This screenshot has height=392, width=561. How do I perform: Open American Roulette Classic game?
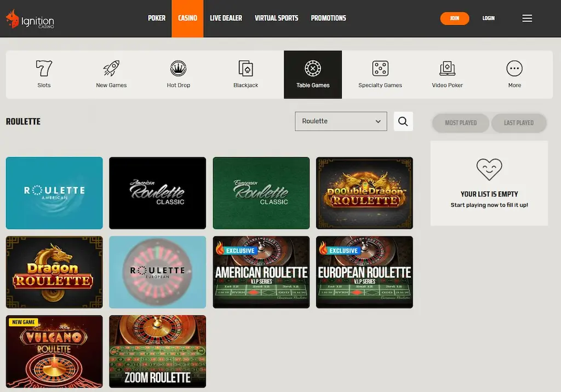point(158,193)
